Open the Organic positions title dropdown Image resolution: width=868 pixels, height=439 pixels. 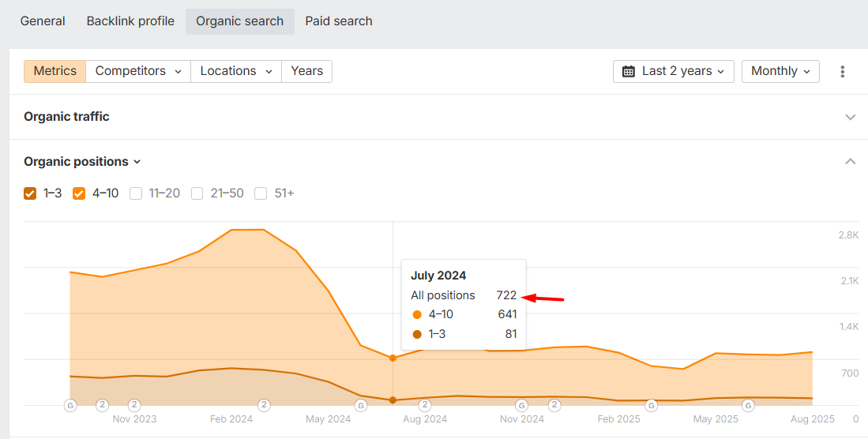[82, 162]
